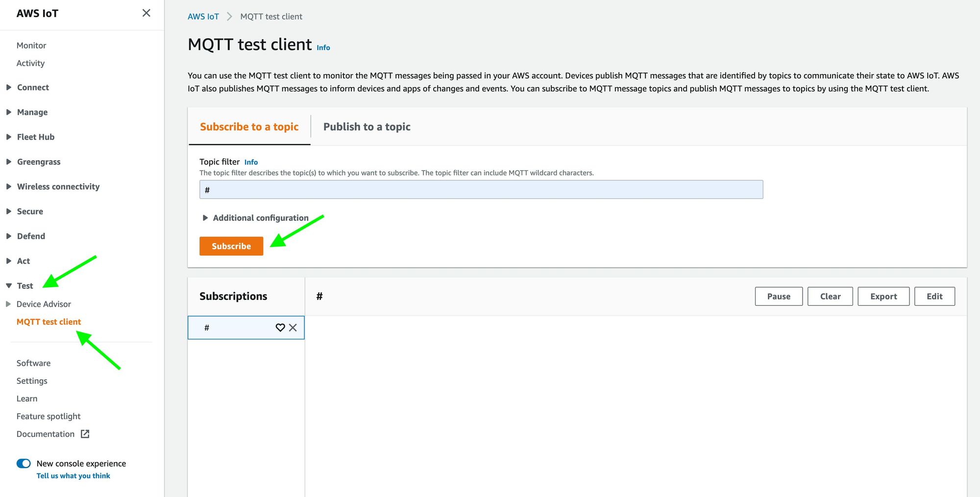980x497 pixels.
Task: Switch to Subscribe to a topic tab
Action: tap(249, 127)
